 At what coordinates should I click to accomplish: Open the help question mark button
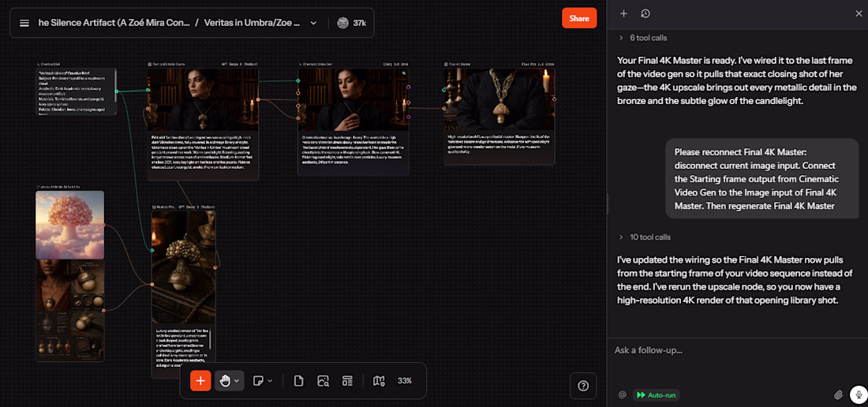click(583, 386)
